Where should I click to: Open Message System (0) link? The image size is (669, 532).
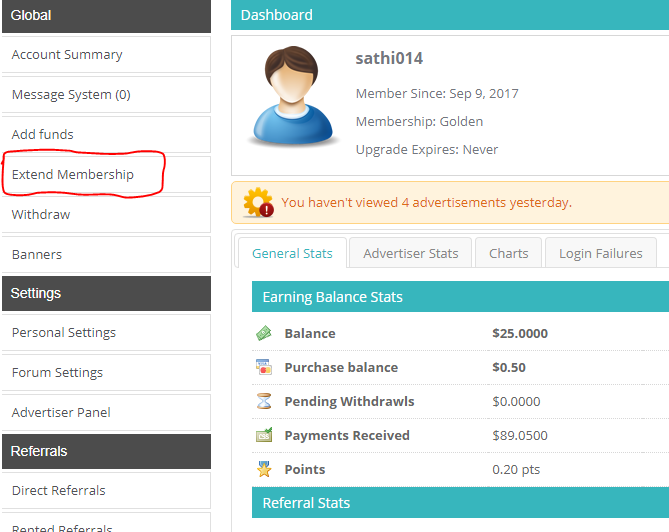pos(71,95)
